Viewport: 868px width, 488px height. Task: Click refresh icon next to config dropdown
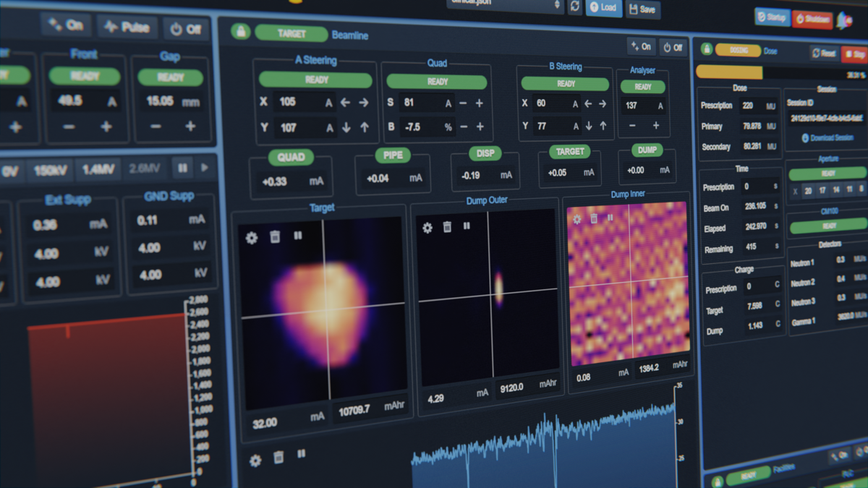575,6
